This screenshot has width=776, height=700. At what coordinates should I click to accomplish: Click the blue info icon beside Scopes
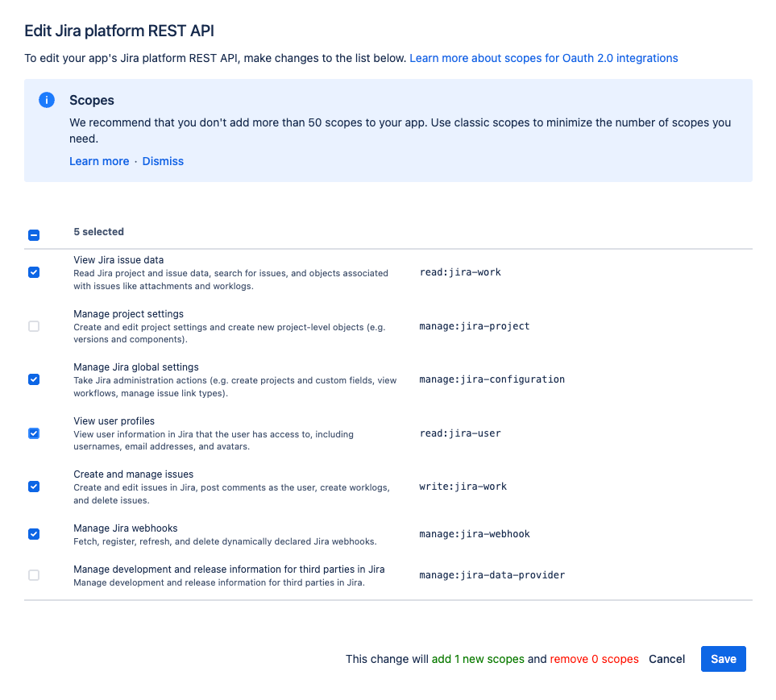[47, 101]
